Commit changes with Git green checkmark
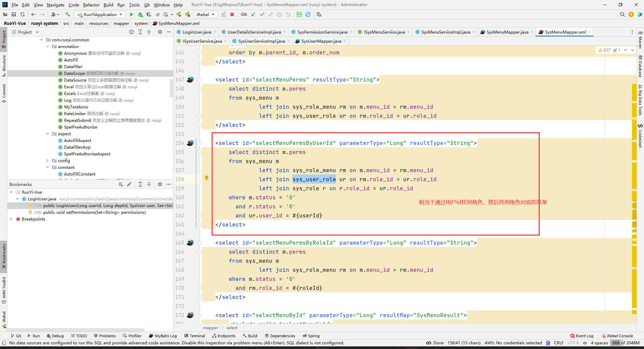Screen dimensions: 644x349 (x=262, y=14)
